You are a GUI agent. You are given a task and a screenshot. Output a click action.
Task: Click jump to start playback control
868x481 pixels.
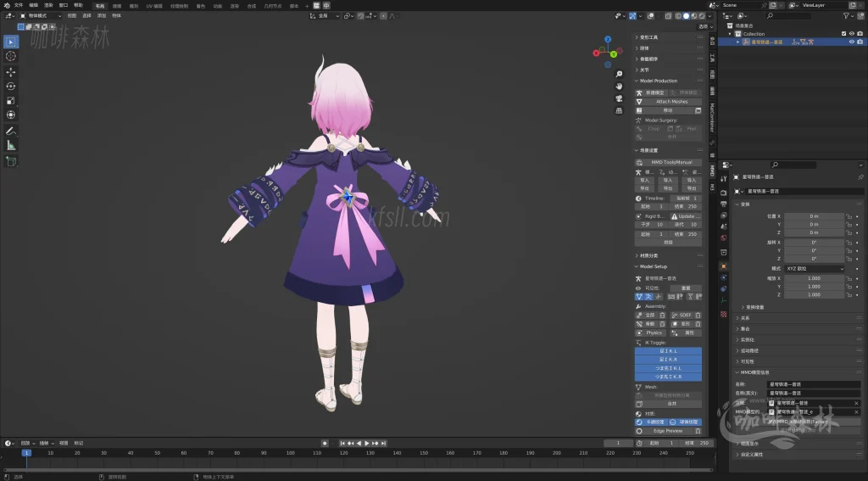[342, 444]
